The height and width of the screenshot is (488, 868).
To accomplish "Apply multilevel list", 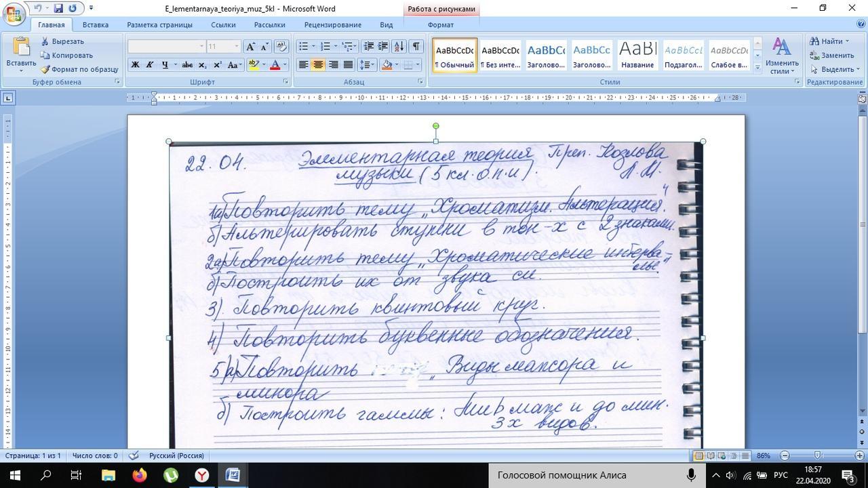I will 347,46.
